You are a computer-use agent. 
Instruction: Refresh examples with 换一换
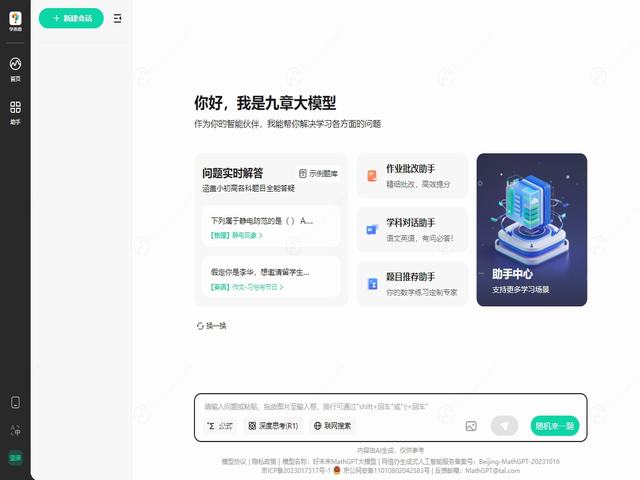click(x=211, y=326)
